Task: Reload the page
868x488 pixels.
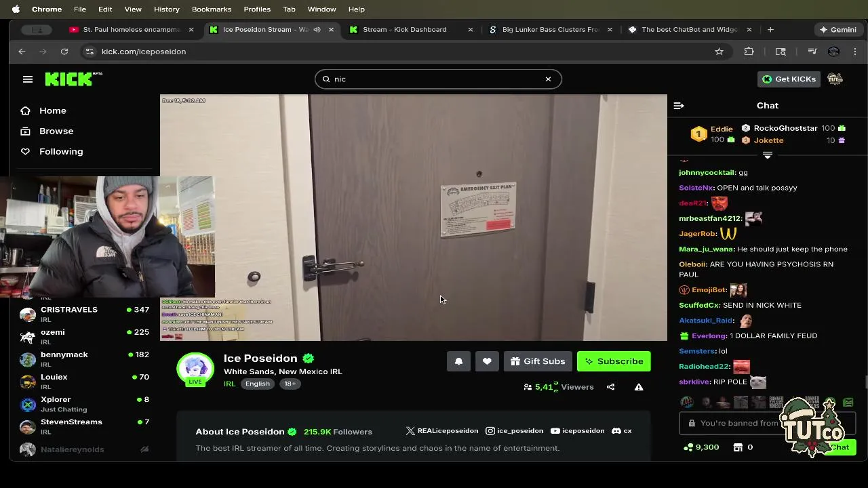Action: tap(64, 52)
